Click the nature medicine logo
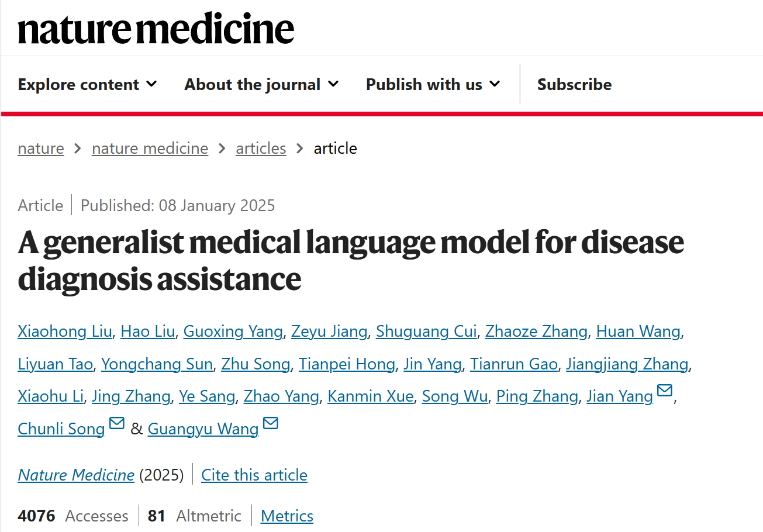The image size is (763, 532). click(x=156, y=29)
